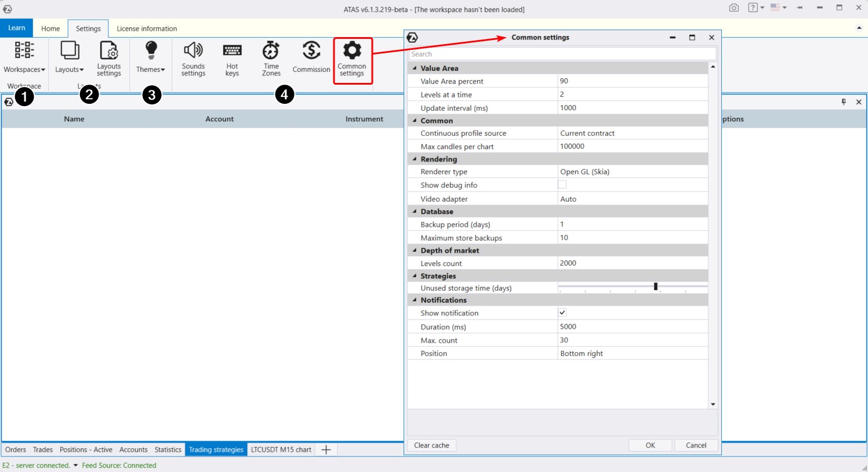Click the pin toggle on the workspace panel

(x=845, y=102)
